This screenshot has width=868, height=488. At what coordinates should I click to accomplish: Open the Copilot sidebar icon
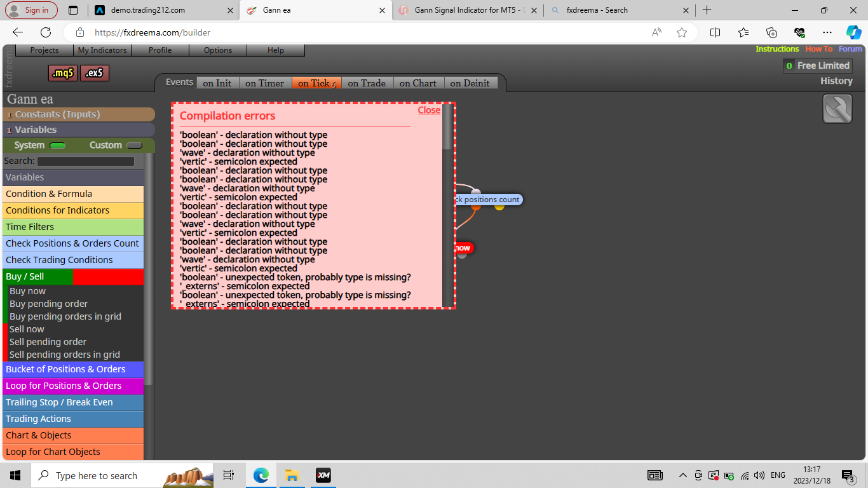(x=853, y=32)
